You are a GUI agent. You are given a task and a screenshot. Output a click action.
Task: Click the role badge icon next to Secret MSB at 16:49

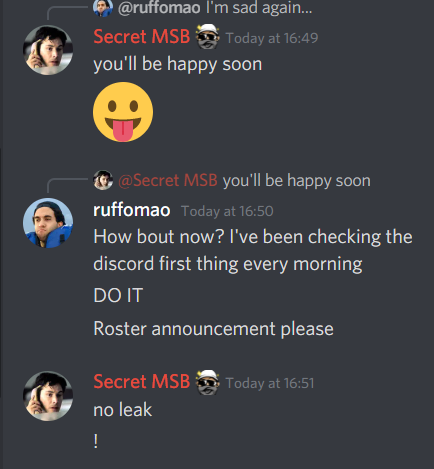click(x=207, y=36)
